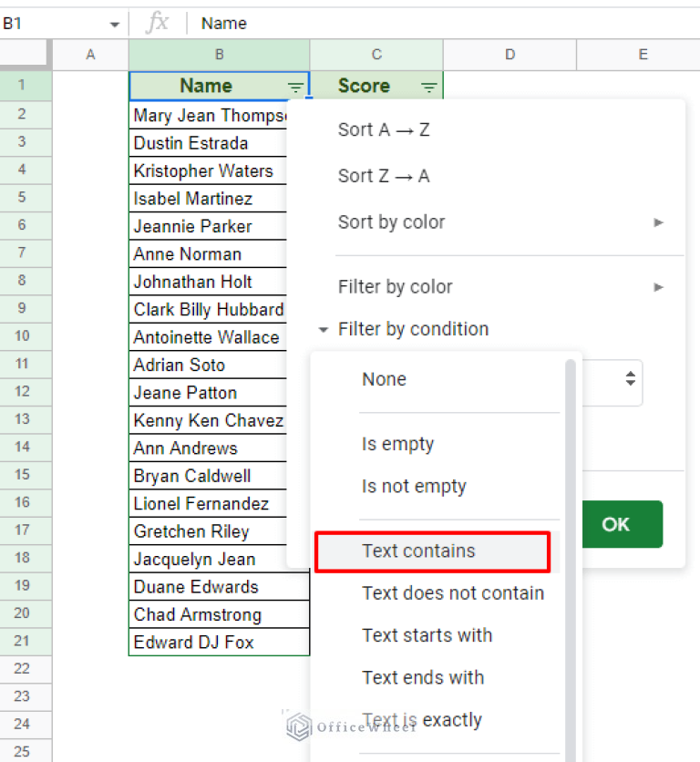
Task: Collapse the Filter by condition section
Action: click(323, 329)
